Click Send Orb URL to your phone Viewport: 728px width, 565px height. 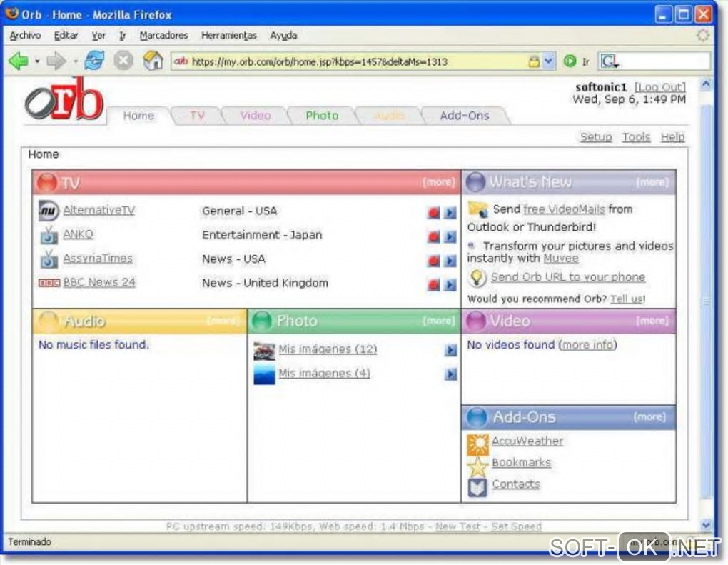(568, 277)
